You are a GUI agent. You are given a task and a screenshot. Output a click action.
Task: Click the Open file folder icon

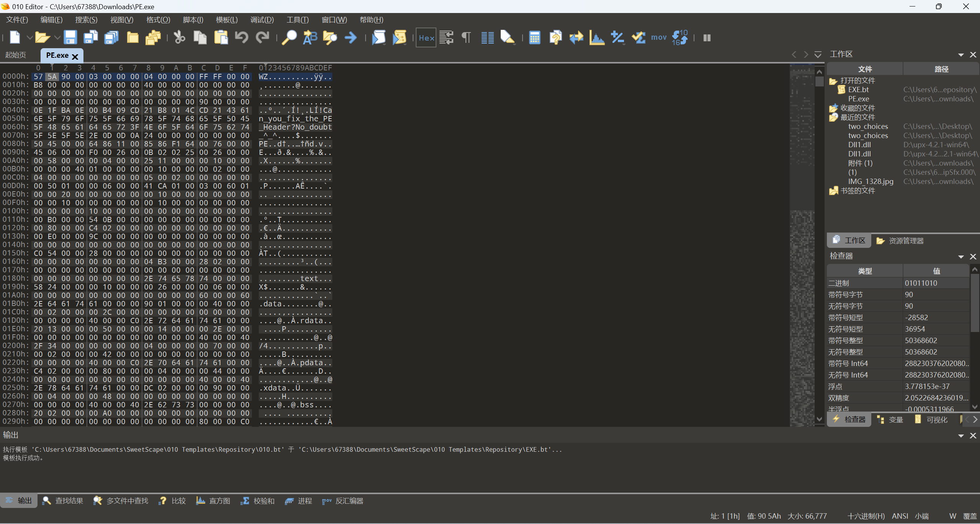(x=42, y=37)
